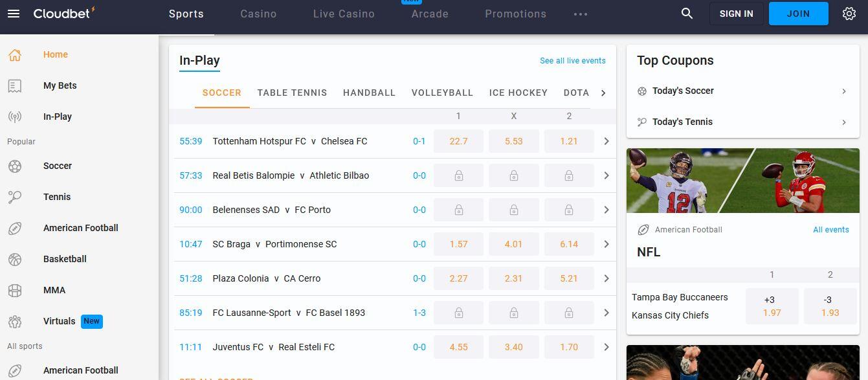Image resolution: width=868 pixels, height=380 pixels.
Task: Open the Sports top navigation tab
Action: [186, 14]
